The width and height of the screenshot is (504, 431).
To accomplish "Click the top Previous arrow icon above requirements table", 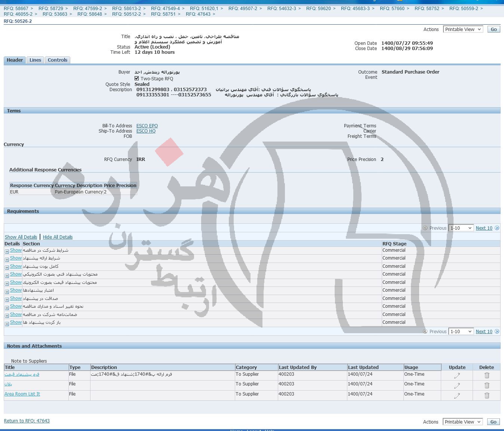I will coord(425,228).
